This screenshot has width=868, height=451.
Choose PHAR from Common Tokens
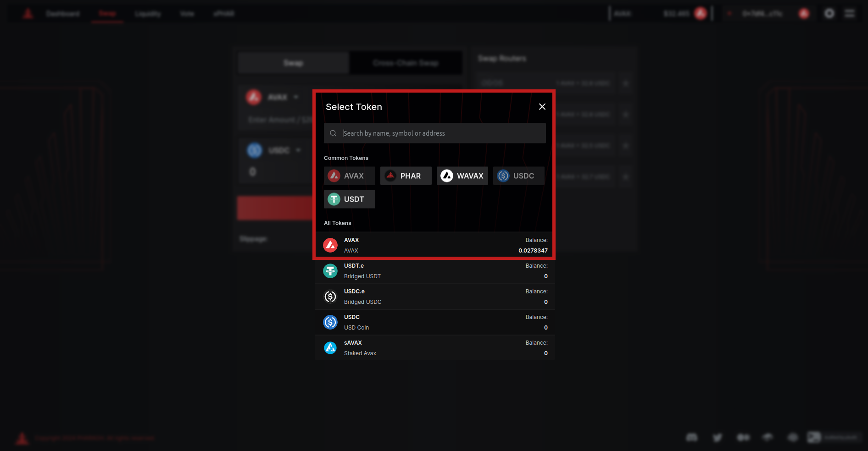click(x=406, y=176)
